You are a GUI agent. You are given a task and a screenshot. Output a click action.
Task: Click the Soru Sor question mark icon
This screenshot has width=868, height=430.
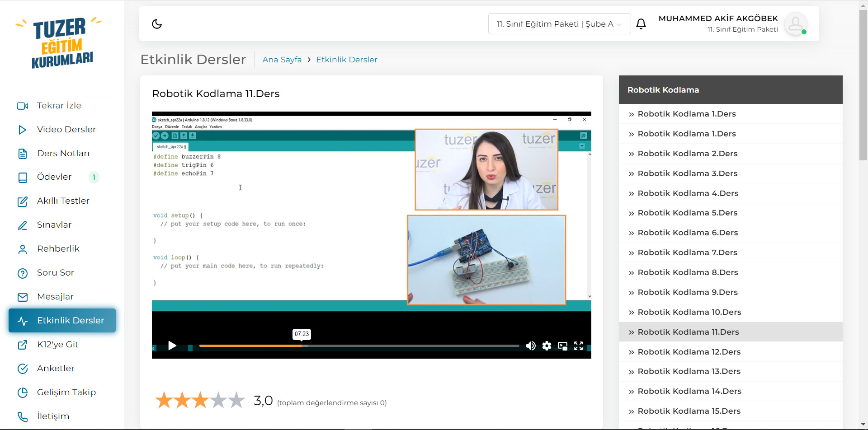(23, 273)
